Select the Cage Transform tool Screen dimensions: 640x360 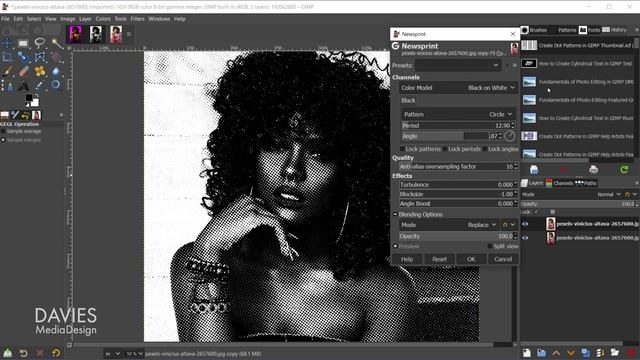click(40, 57)
